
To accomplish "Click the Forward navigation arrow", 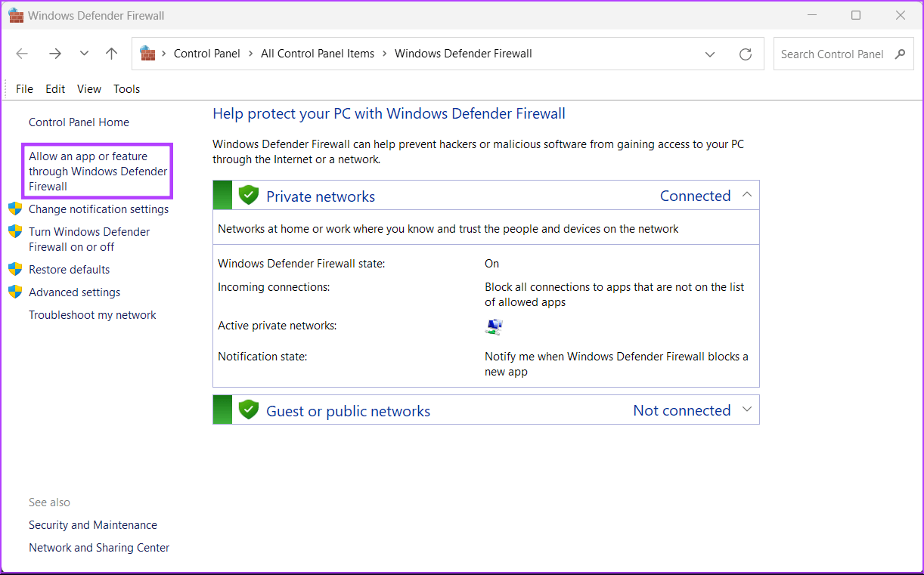I will [55, 54].
